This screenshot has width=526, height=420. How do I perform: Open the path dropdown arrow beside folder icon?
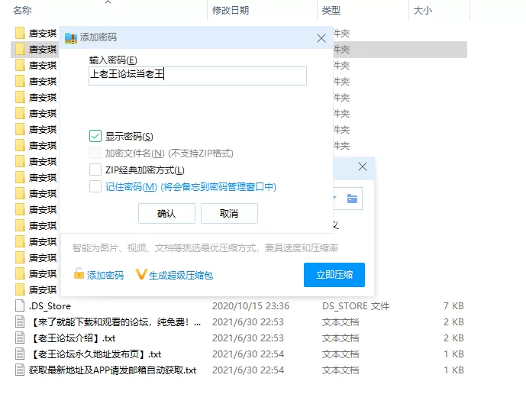pos(335,199)
